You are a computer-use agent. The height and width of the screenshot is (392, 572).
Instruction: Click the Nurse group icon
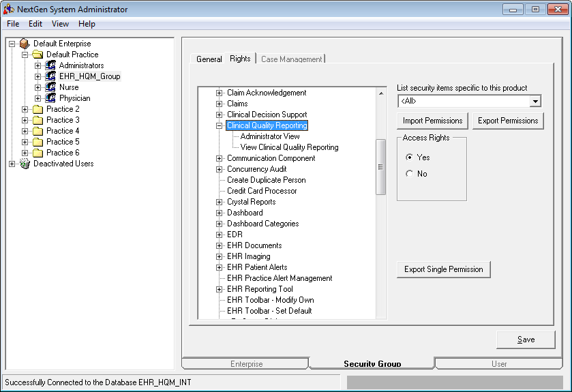pyautogui.click(x=50, y=87)
